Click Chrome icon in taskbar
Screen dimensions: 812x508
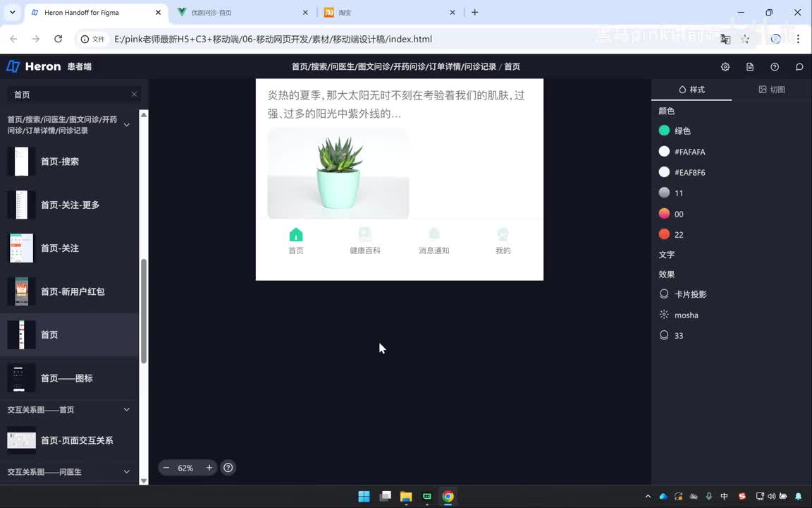point(448,496)
